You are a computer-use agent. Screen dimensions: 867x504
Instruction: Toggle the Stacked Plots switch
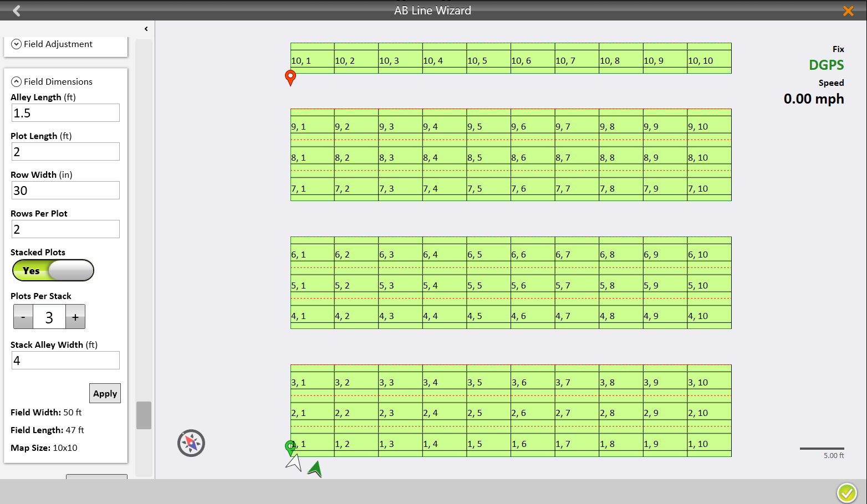53,270
